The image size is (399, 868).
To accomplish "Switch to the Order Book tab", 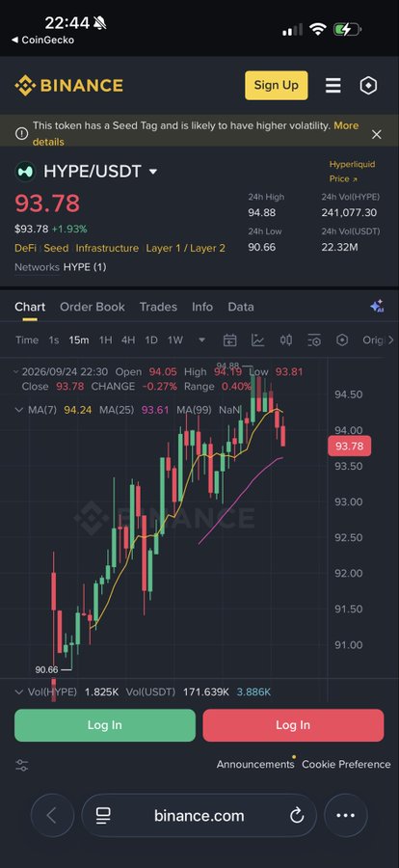I will 93,307.
